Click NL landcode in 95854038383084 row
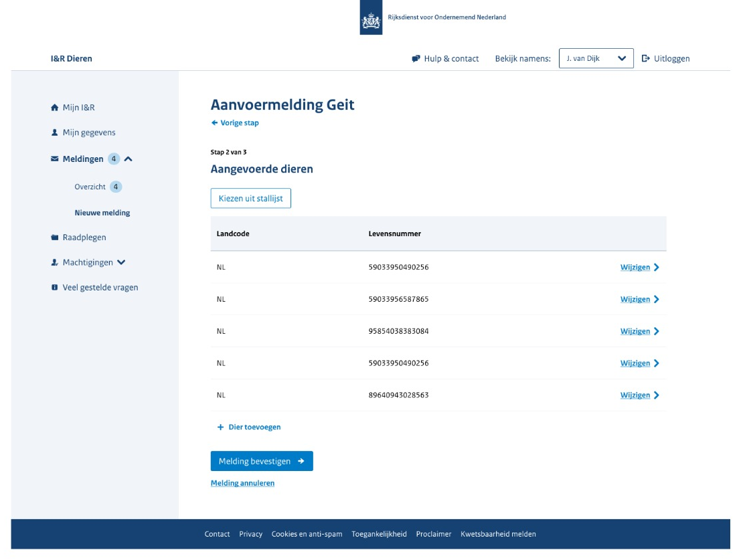This screenshot has height=560, width=741. 221,331
